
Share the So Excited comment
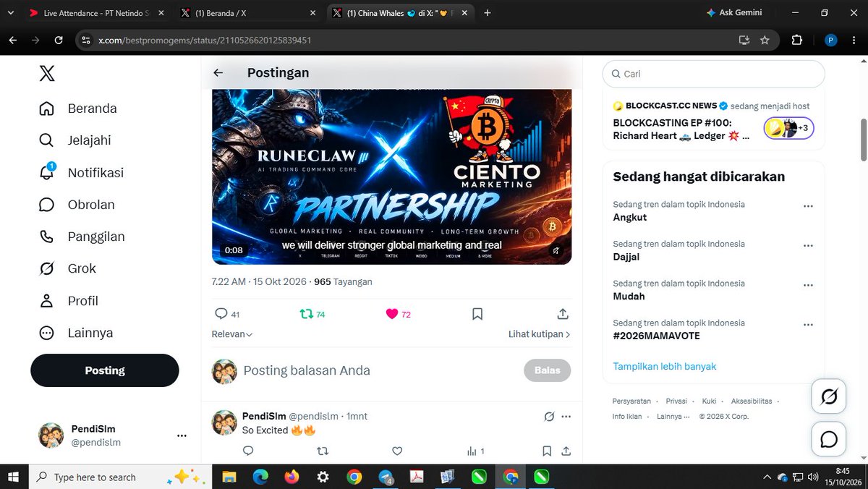567,451
